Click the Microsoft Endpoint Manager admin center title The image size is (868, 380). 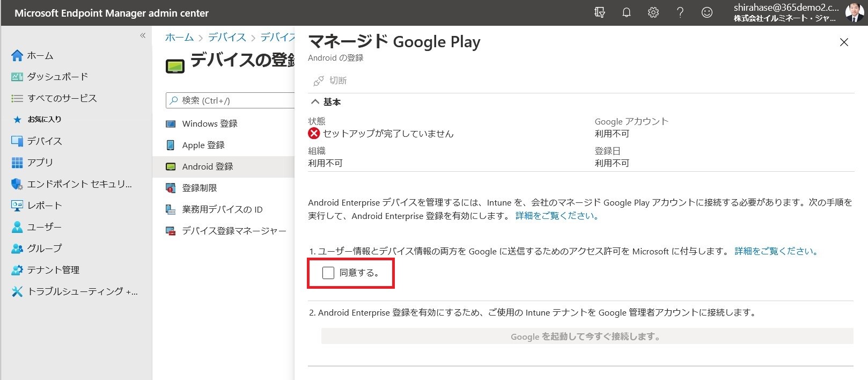pyautogui.click(x=112, y=13)
